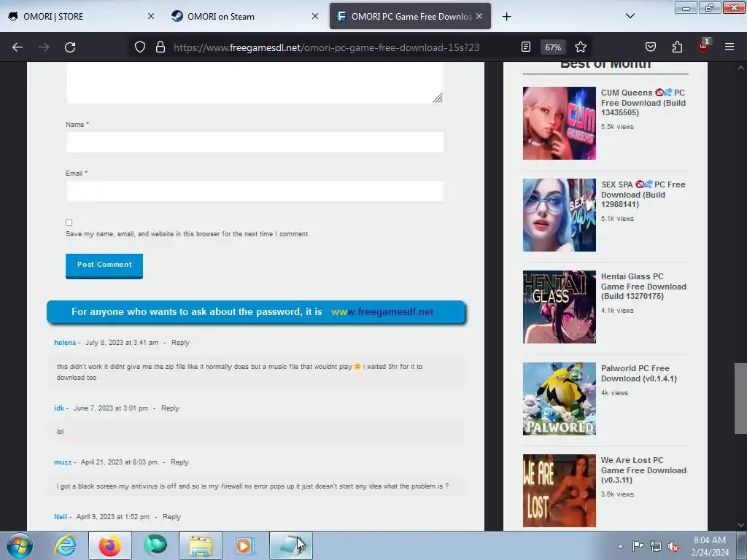Open the Extensions puzzle icon
The image size is (747, 560).
(x=677, y=47)
